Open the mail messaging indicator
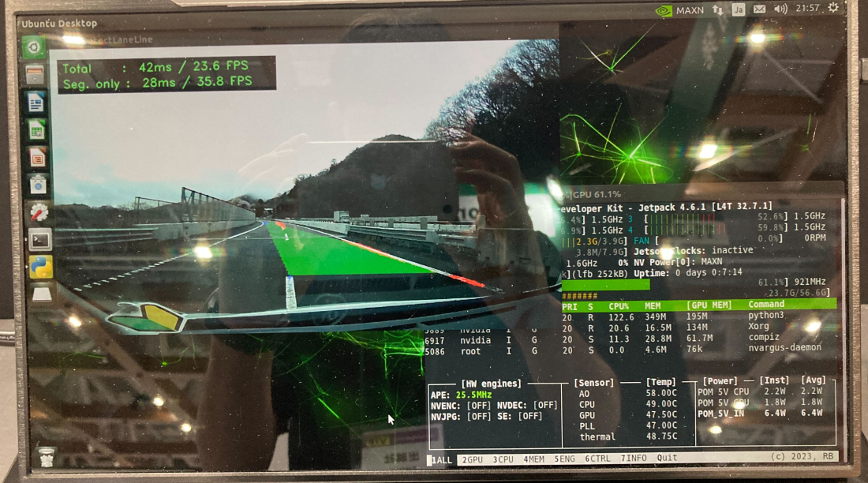Image resolution: width=868 pixels, height=483 pixels. pos(759,9)
